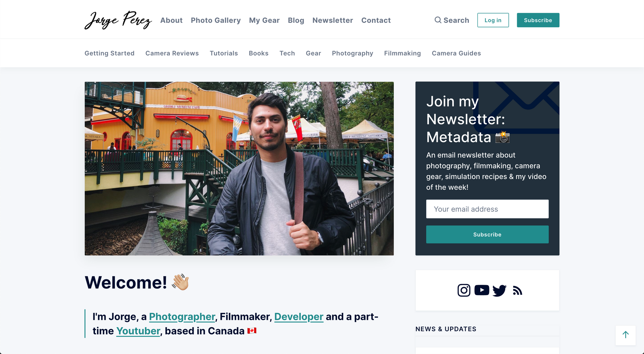Click the back-to-top arrow button

click(x=625, y=335)
